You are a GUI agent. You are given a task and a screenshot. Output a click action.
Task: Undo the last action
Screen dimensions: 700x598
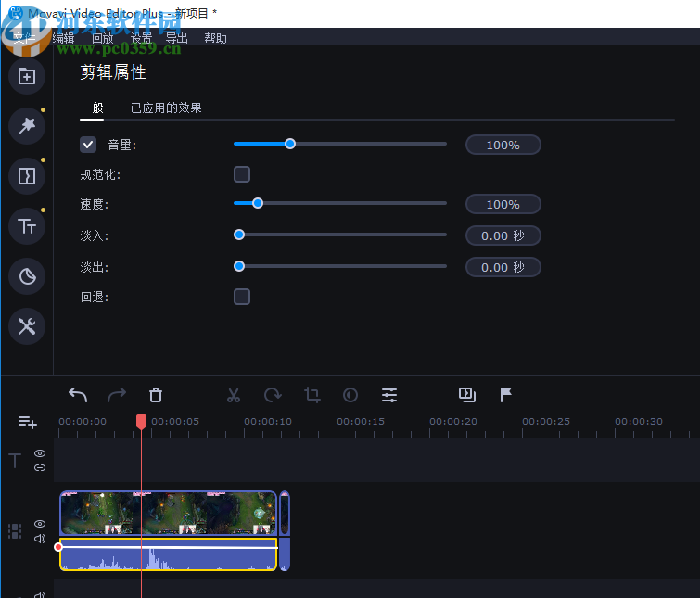click(x=78, y=395)
